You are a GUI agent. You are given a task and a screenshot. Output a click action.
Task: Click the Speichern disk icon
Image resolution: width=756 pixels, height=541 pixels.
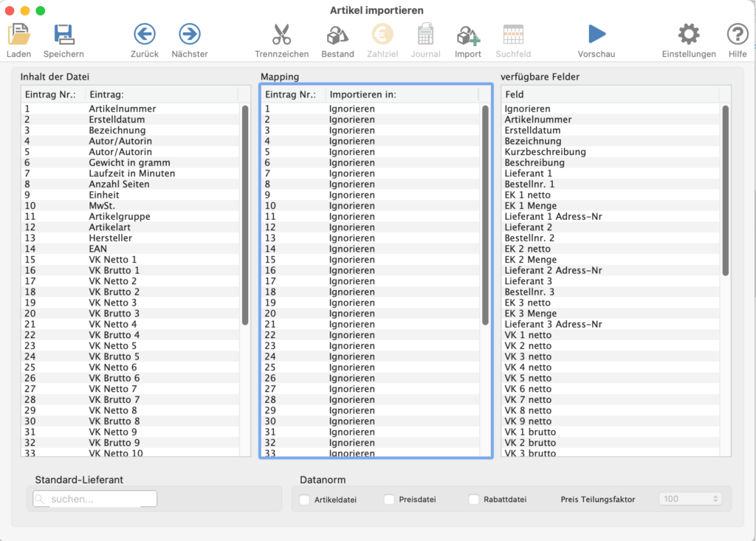pos(63,34)
